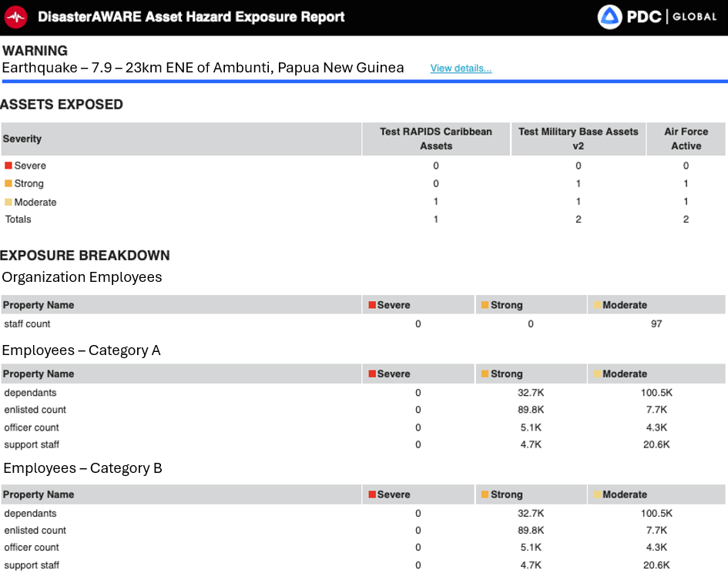Click the earthquake title text for Ambunti
The image size is (728, 583).
(x=203, y=68)
